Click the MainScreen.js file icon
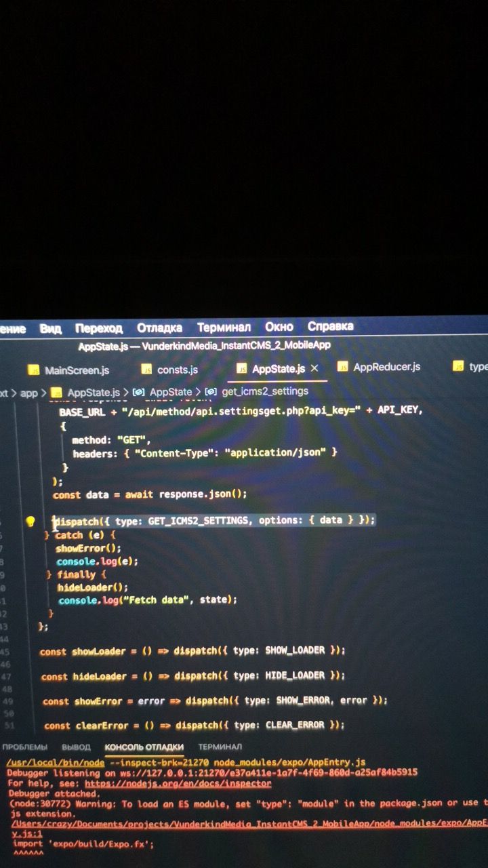488x868 pixels. click(x=33, y=370)
